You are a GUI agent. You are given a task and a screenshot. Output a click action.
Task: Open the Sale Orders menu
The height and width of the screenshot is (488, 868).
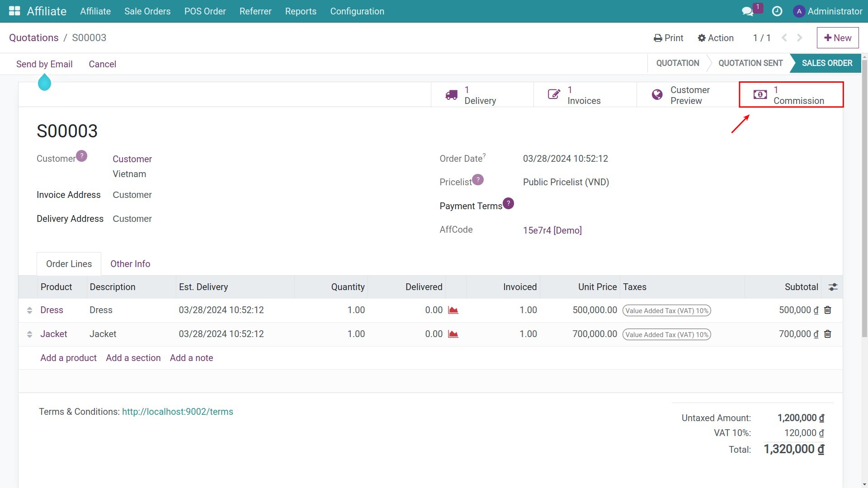pyautogui.click(x=147, y=11)
